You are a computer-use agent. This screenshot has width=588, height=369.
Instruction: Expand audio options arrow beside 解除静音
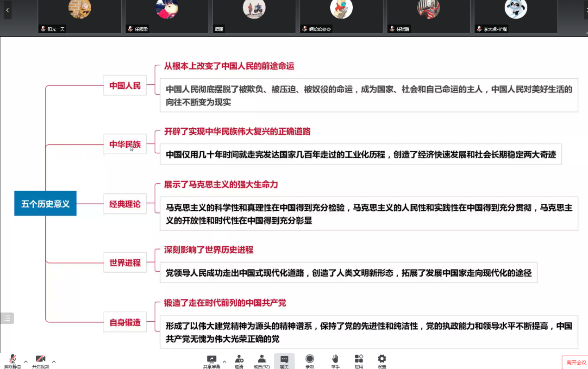click(x=25, y=362)
